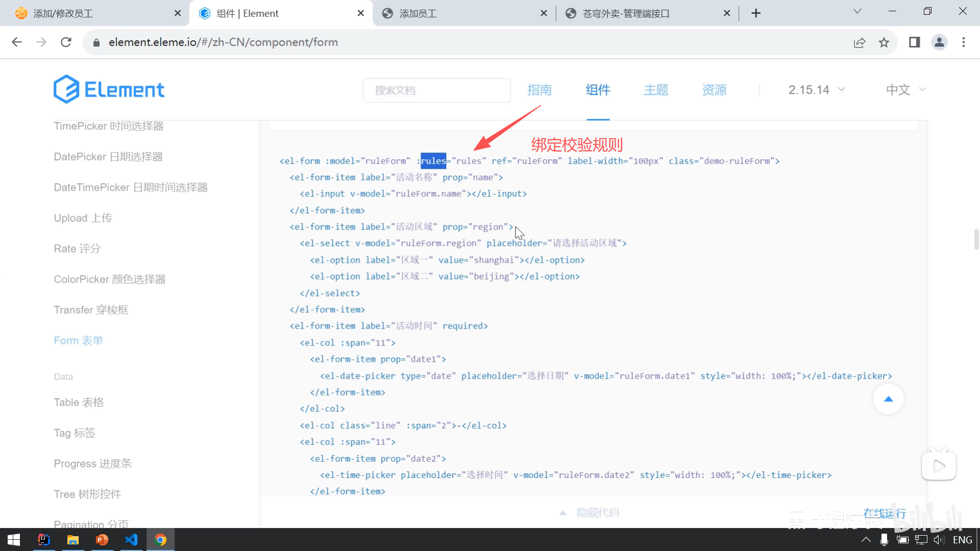Click the Element logo
Viewport: 980px width, 551px height.
(x=109, y=90)
